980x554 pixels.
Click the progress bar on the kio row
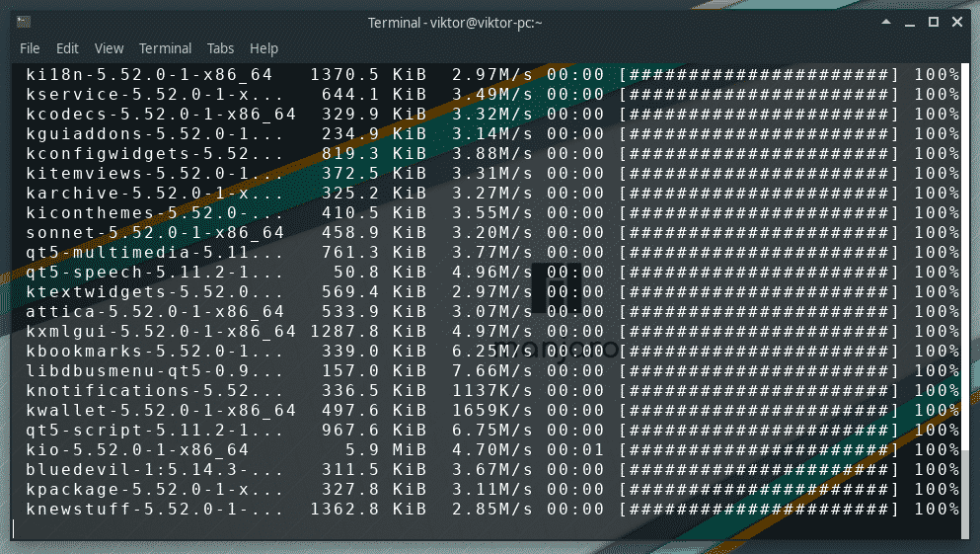pos(759,450)
